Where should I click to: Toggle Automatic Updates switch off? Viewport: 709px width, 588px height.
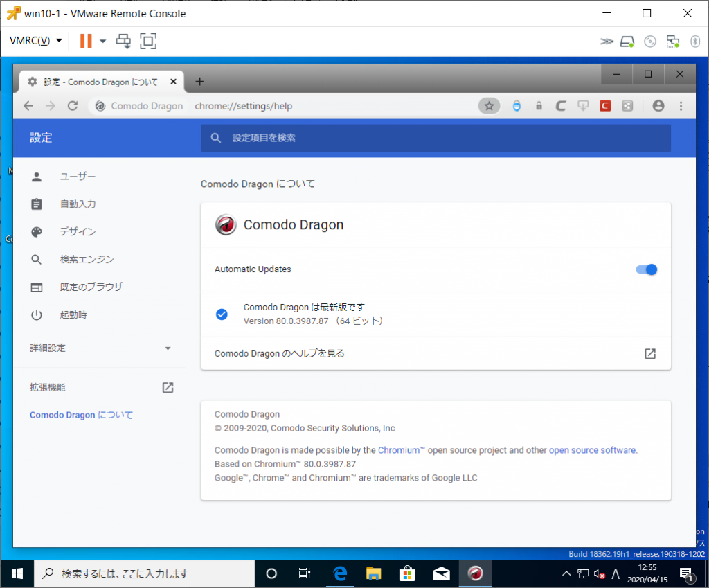646,269
